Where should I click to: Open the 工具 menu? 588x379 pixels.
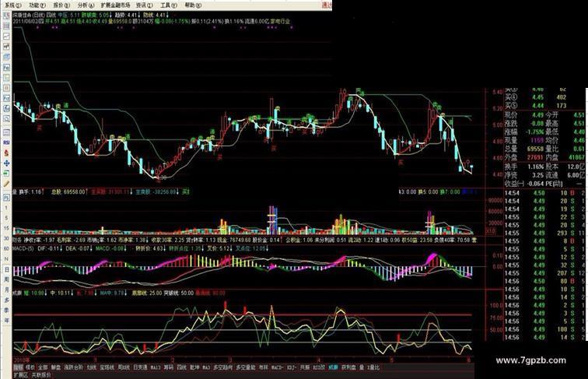click(x=168, y=5)
